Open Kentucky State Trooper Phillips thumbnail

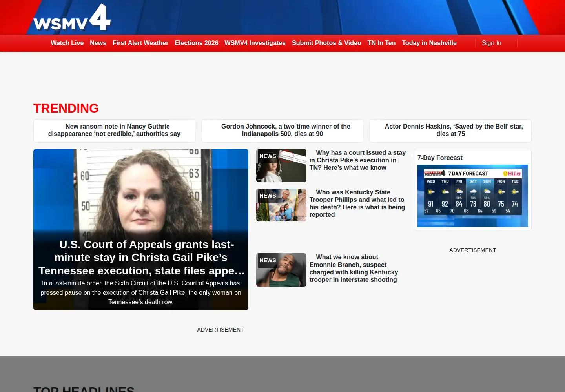click(281, 205)
